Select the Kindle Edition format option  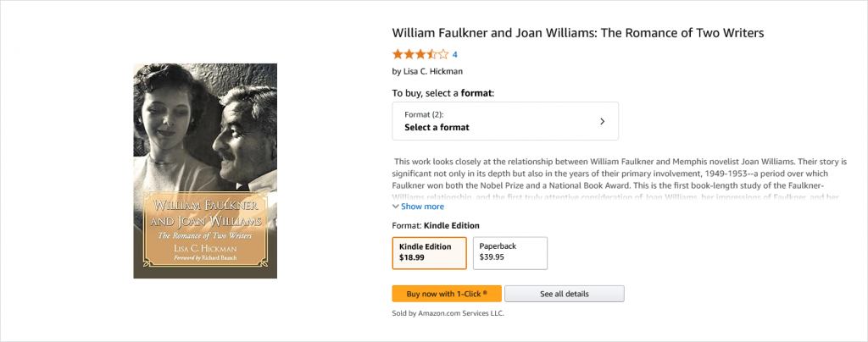[429, 251]
